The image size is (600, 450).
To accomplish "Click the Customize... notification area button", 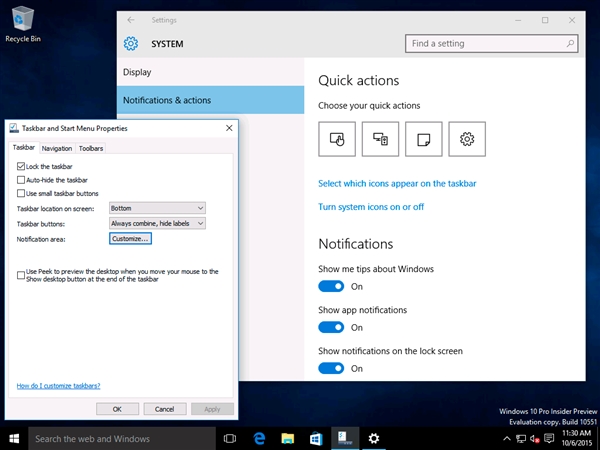I will (130, 239).
